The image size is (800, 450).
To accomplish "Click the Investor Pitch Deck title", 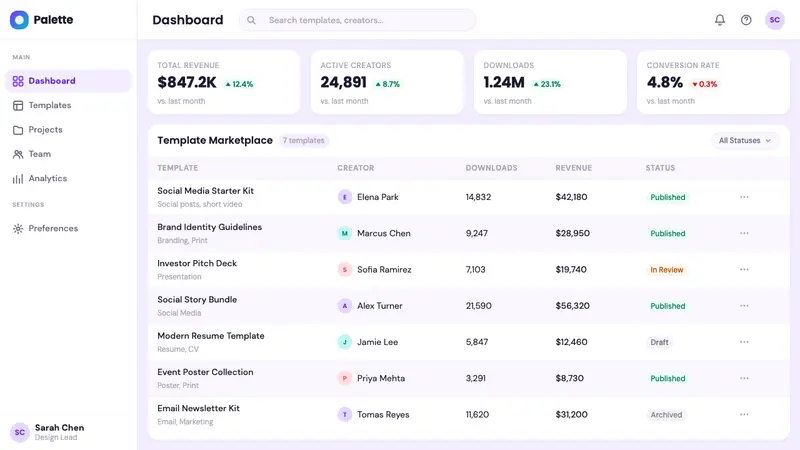I will click(197, 263).
